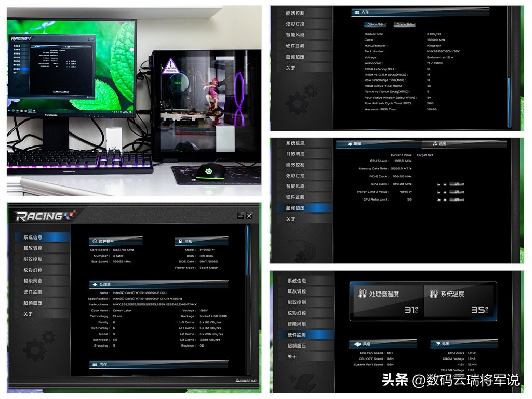
Task: Open 关于 in the memory panel sidebar
Action: click(x=304, y=68)
